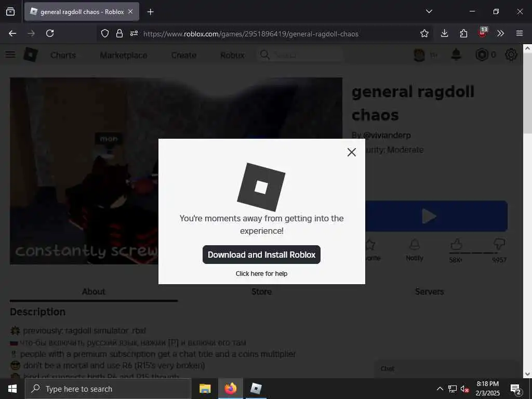Open the Chat panel
The height and width of the screenshot is (399, 532).
[x=447, y=369]
